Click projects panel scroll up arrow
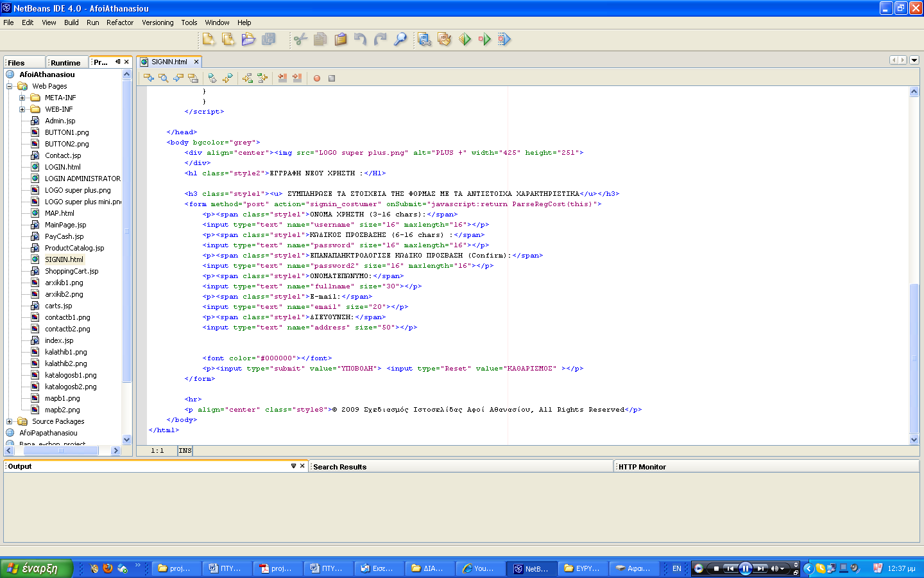 pos(126,74)
